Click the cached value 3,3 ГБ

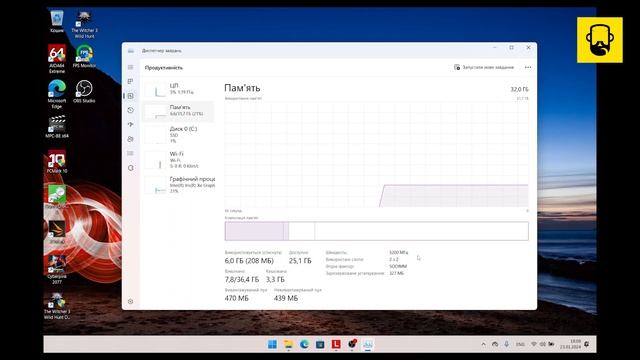tap(275, 280)
